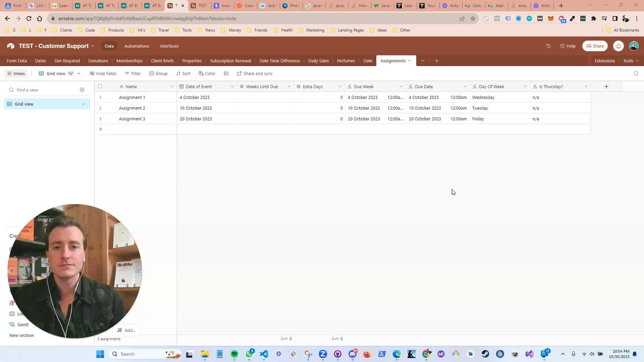The width and height of the screenshot is (644, 362).
Task: Open Zoom app from taskbar
Action: click(x=323, y=354)
